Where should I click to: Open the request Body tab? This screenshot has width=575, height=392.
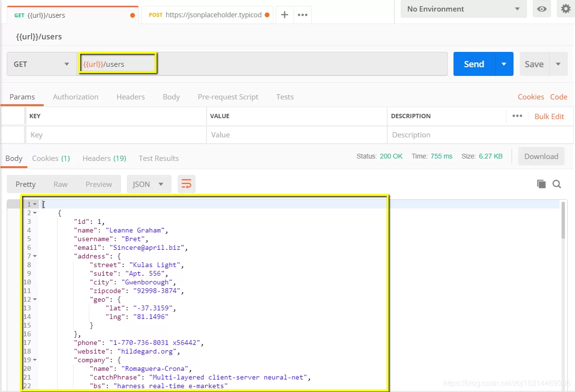coord(171,97)
